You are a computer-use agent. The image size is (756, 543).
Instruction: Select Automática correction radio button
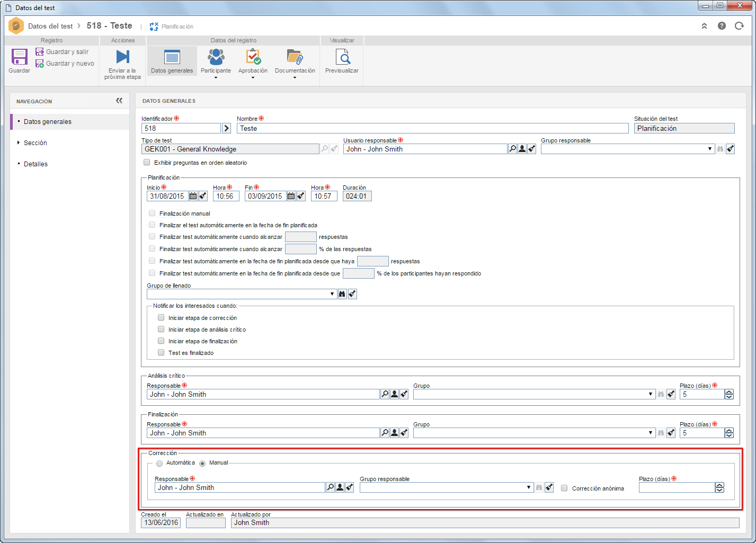point(159,464)
